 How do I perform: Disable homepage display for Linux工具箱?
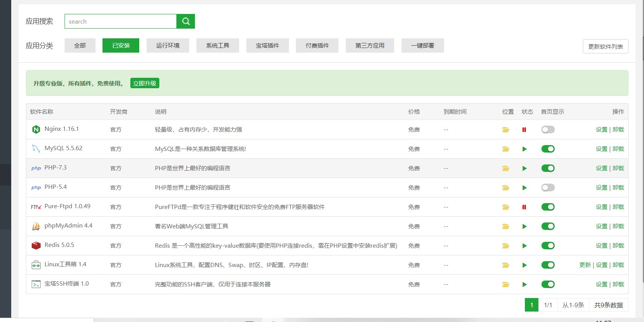[x=548, y=265]
